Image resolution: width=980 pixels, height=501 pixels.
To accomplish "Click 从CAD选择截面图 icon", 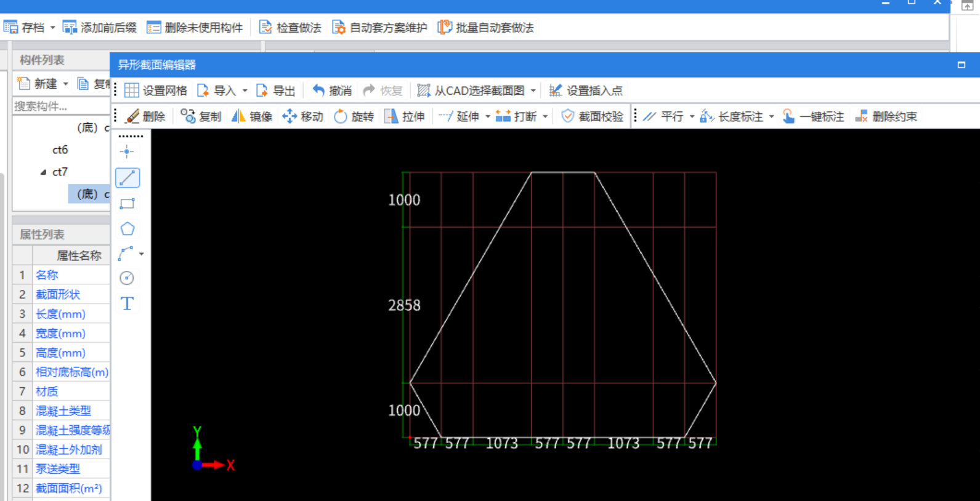I will (x=424, y=90).
